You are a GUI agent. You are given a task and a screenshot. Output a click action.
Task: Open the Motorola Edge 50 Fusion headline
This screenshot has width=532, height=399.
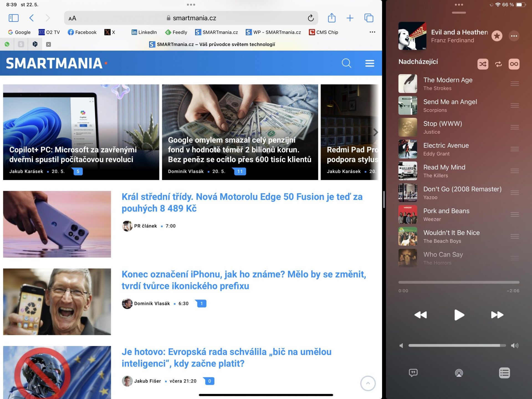tap(242, 202)
